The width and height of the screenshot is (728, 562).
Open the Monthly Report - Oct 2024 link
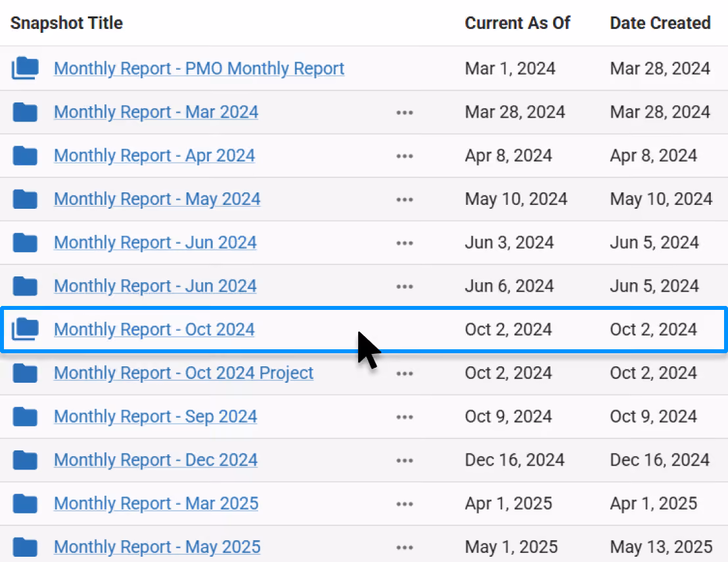[154, 330]
